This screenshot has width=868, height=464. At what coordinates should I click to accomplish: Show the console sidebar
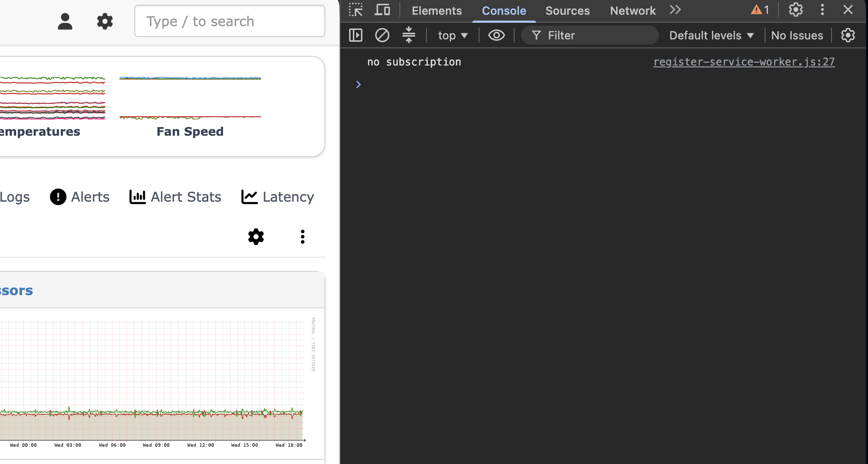coord(356,35)
